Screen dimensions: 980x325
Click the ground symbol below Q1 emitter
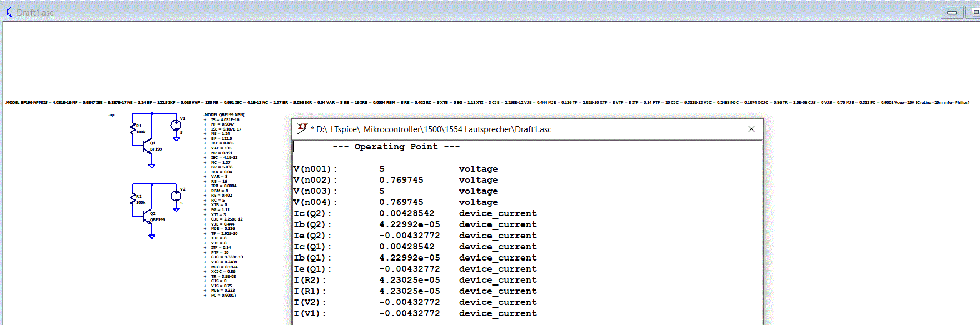pyautogui.click(x=152, y=166)
